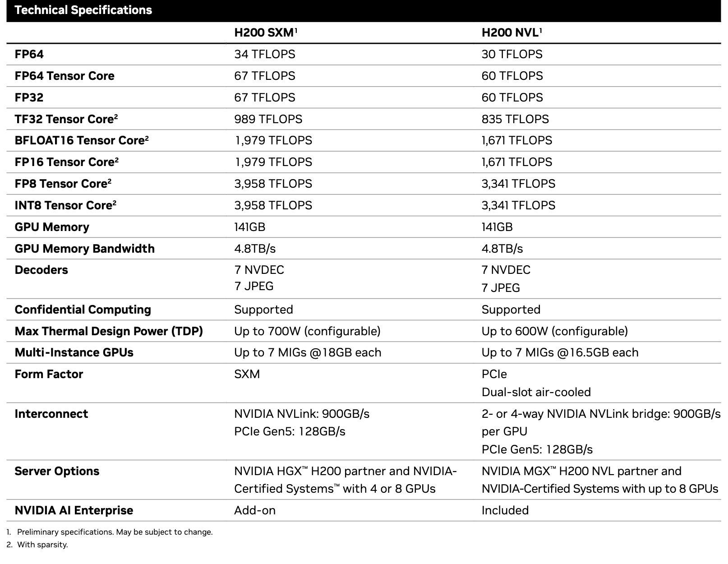The image size is (728, 564).
Task: Click the 835 TFLOPS NVL value
Action: coord(515,119)
